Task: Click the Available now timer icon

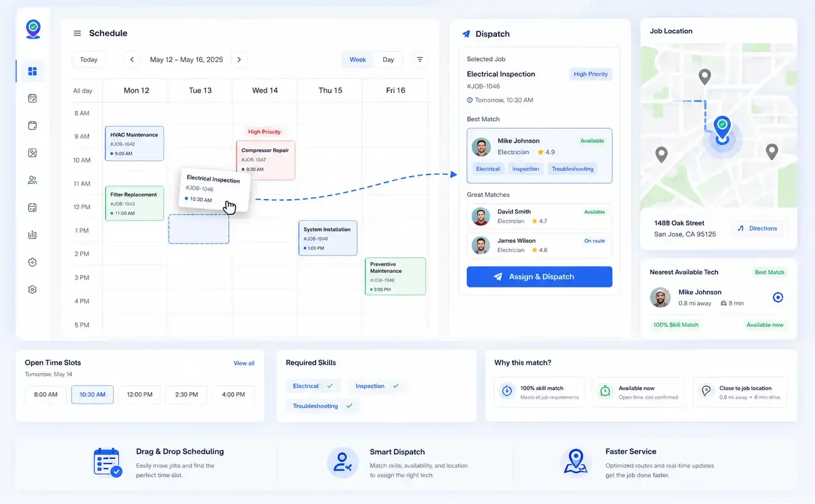Action: (x=605, y=391)
